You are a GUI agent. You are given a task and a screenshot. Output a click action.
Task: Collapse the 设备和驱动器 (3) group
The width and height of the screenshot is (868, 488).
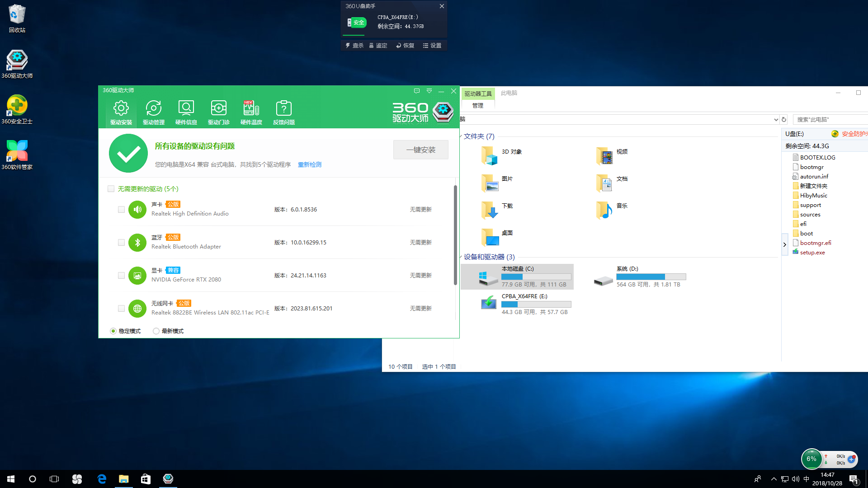461,257
